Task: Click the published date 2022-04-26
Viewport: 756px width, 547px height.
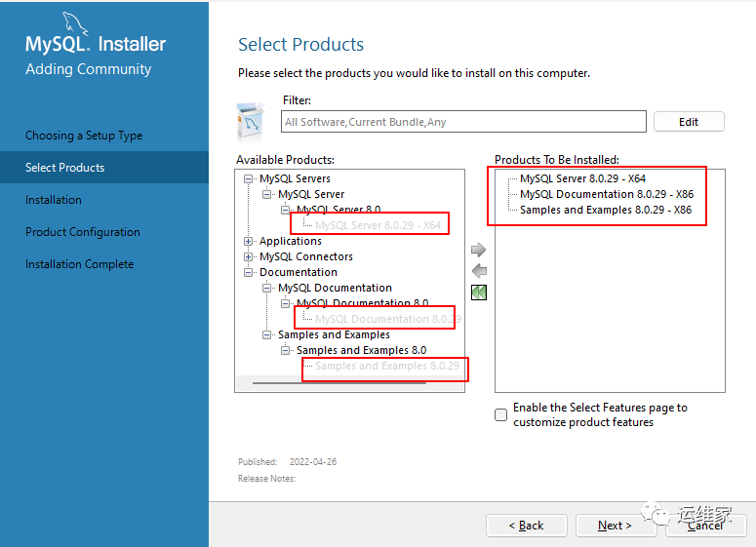Action: click(x=313, y=462)
